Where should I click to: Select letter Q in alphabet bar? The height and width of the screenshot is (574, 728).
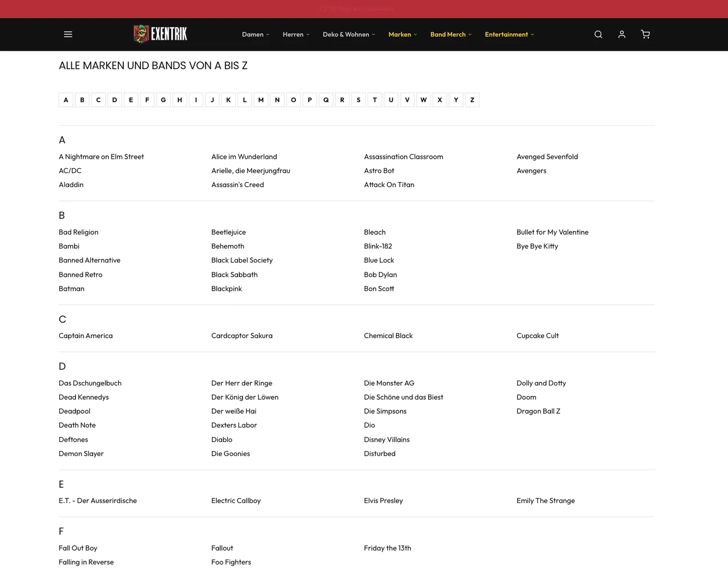[326, 100]
